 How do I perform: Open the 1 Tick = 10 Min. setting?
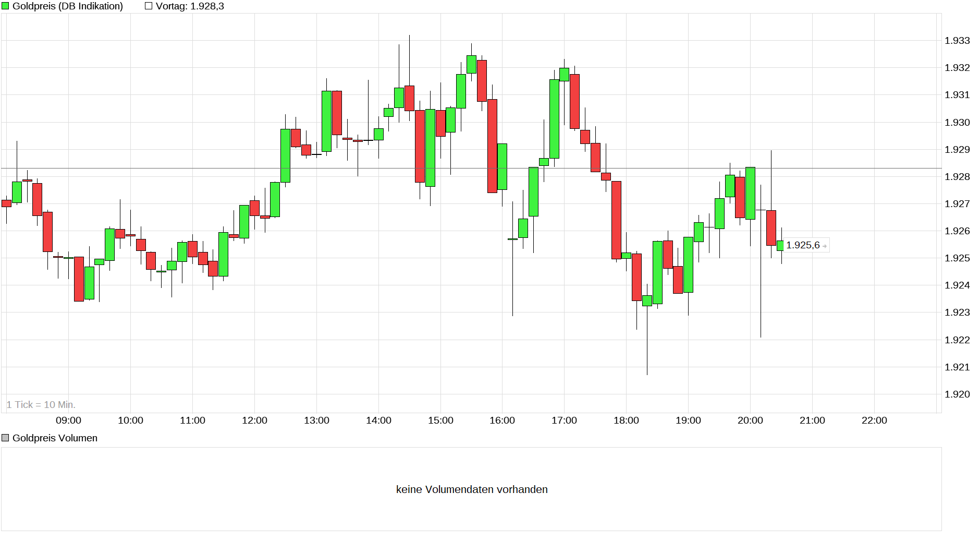tap(41, 404)
